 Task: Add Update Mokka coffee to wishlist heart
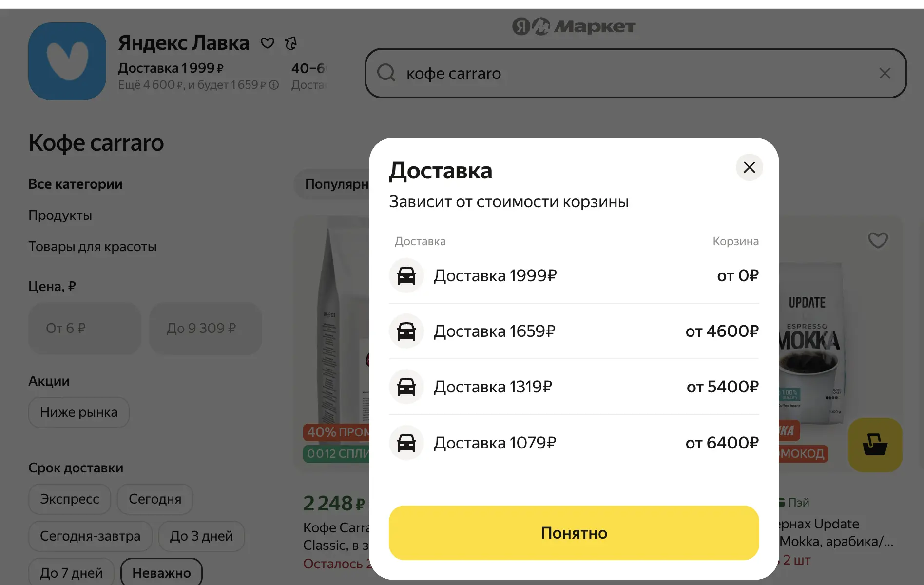(x=878, y=240)
